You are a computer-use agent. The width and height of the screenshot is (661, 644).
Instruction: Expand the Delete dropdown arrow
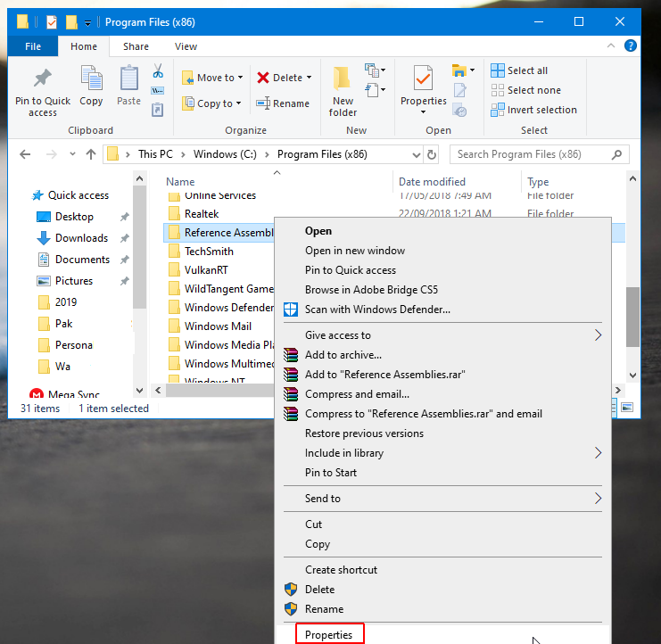tap(309, 78)
